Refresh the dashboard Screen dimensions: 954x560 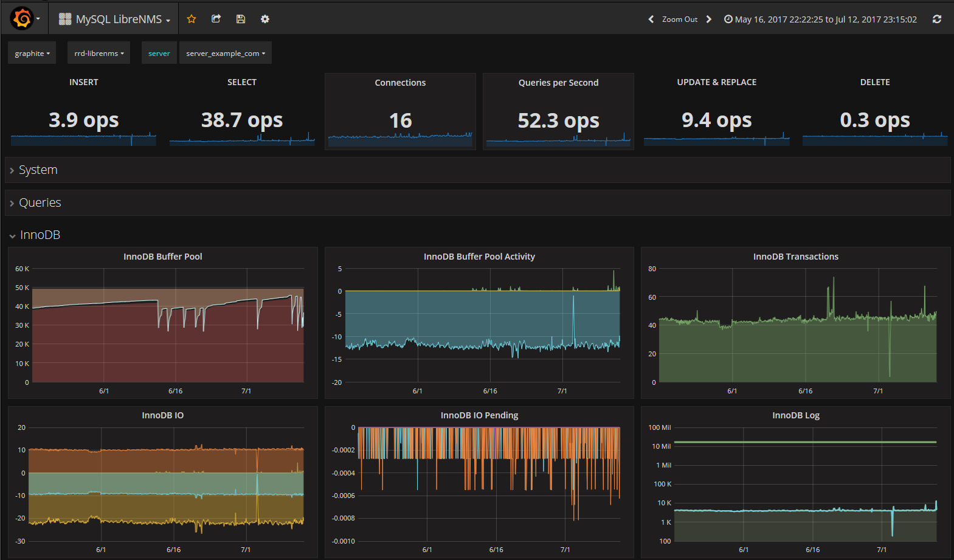937,19
